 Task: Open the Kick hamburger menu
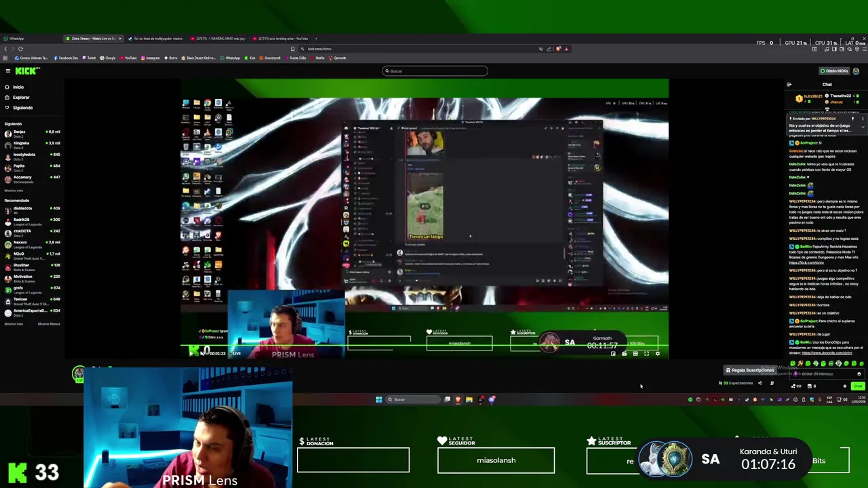[x=7, y=70]
